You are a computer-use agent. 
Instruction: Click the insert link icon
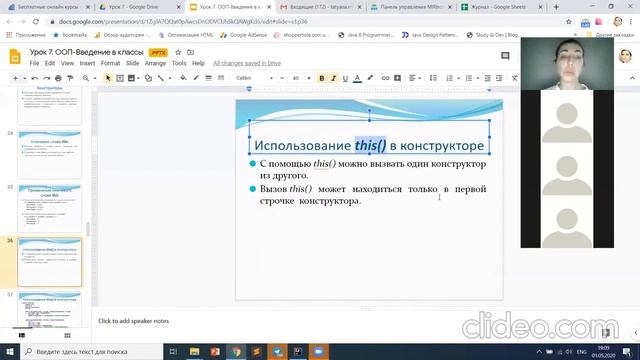coord(385,78)
